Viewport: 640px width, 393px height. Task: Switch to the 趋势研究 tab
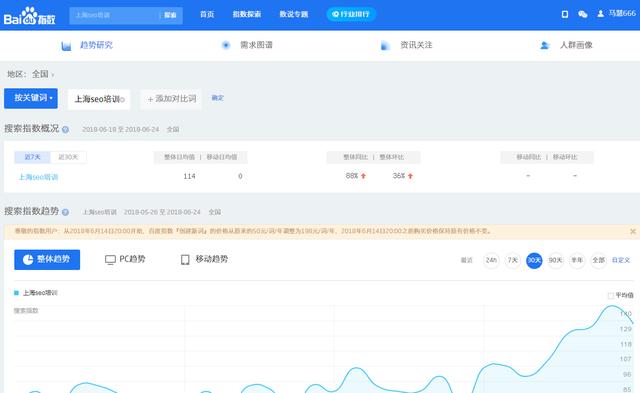(x=96, y=45)
